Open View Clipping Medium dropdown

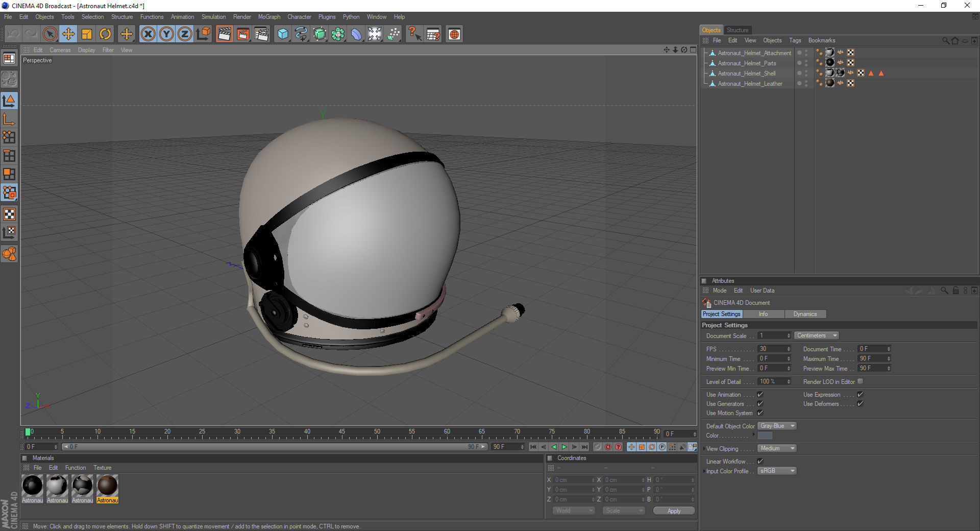tap(777, 448)
